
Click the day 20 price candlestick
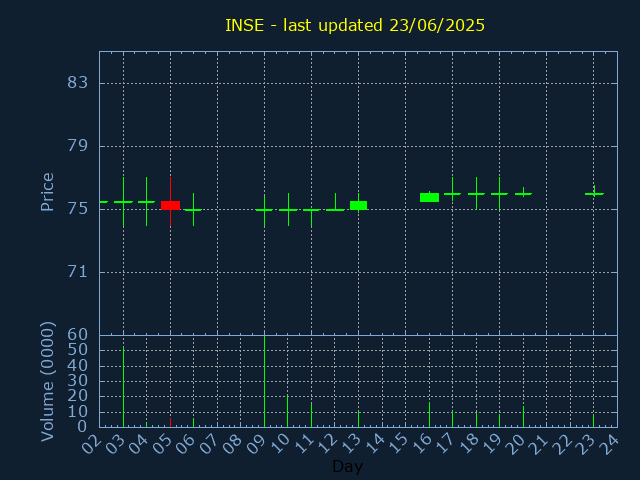(x=523, y=194)
